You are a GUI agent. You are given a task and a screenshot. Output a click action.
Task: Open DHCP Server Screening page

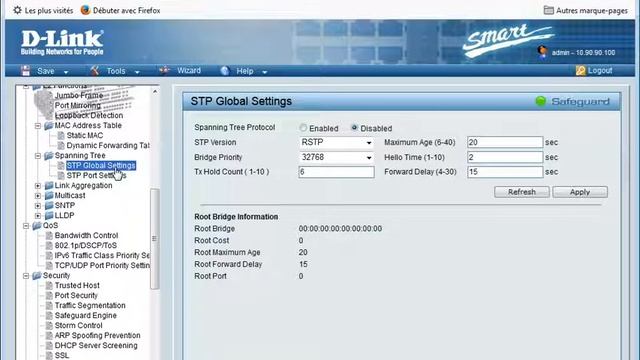(96, 346)
